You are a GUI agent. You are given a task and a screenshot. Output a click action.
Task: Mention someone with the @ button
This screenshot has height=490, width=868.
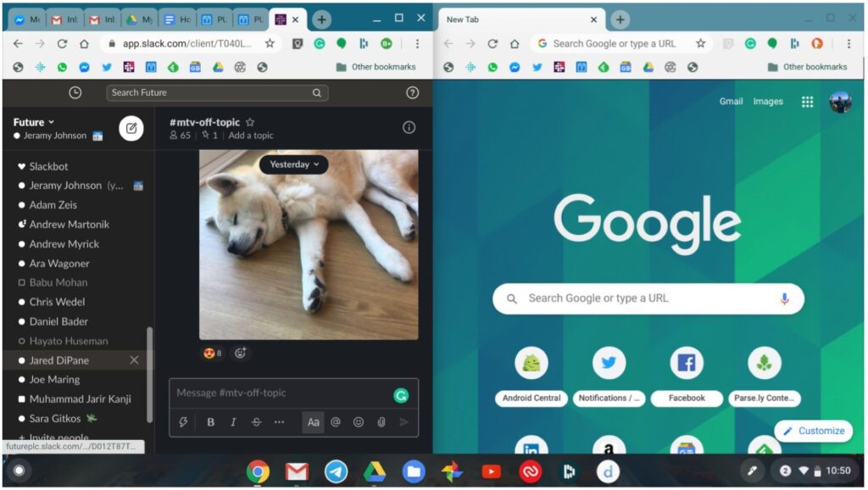pyautogui.click(x=336, y=422)
